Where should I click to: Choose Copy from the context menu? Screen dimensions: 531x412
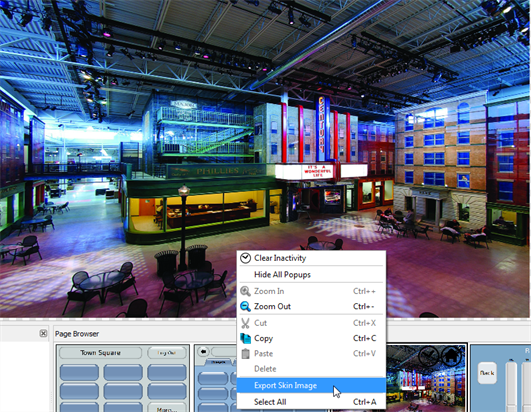click(x=311, y=338)
